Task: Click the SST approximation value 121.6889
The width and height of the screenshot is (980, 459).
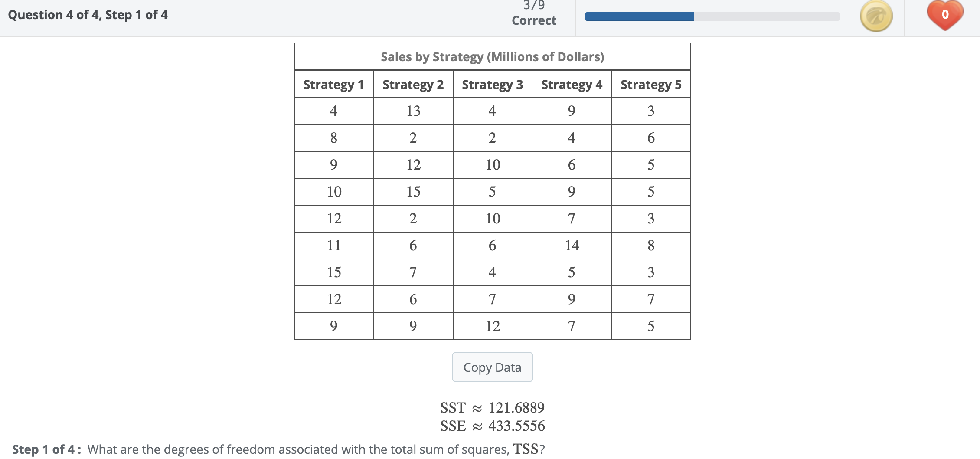Action: 516,407
